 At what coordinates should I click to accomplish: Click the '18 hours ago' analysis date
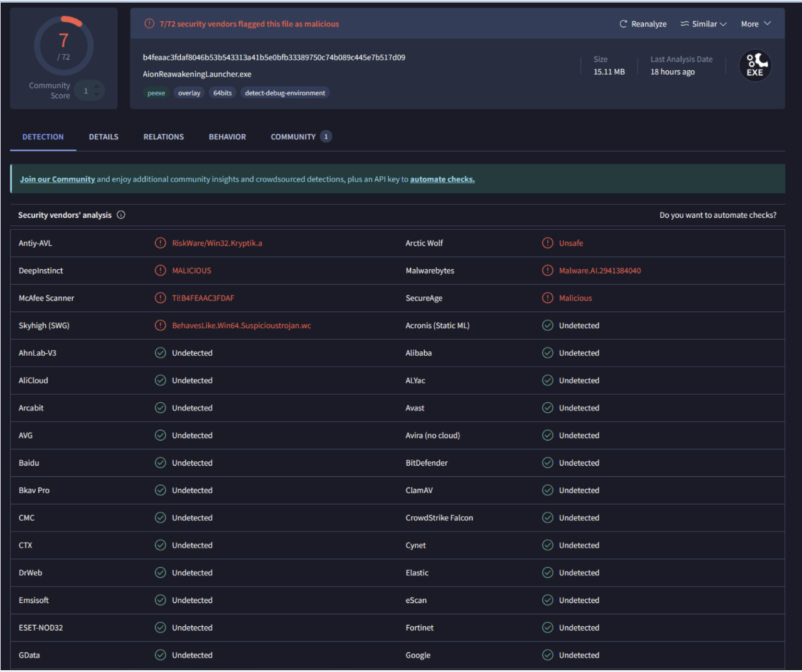(x=673, y=72)
